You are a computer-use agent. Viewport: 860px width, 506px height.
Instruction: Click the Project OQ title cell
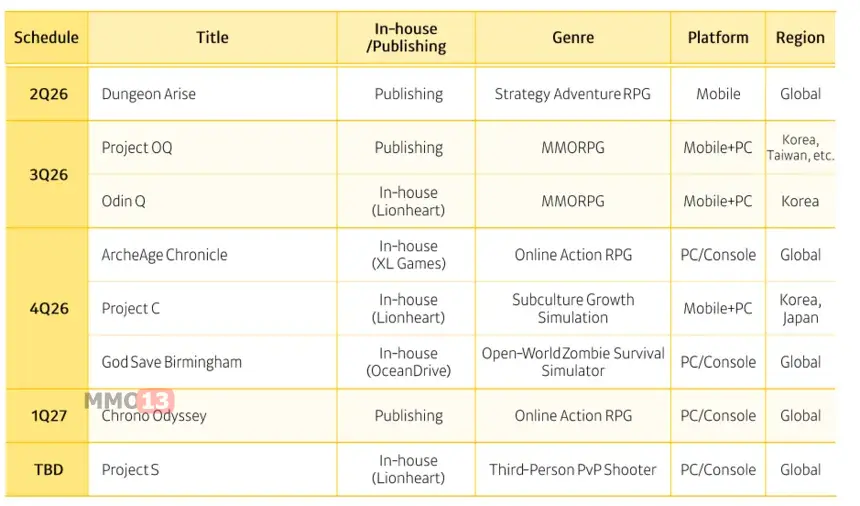(x=137, y=148)
